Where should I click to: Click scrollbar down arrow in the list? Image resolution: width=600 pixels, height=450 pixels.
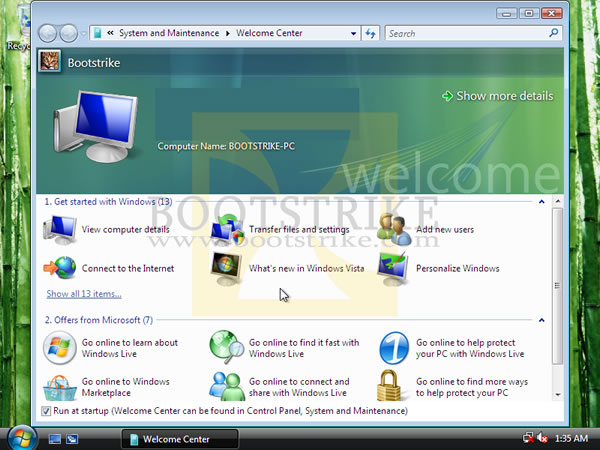[558, 395]
